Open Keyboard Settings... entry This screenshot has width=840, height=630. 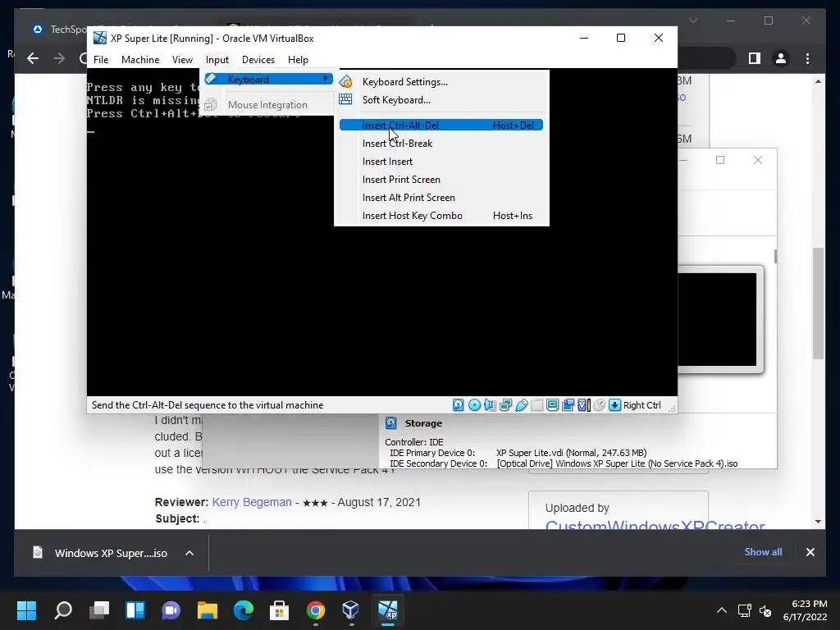click(x=441, y=81)
